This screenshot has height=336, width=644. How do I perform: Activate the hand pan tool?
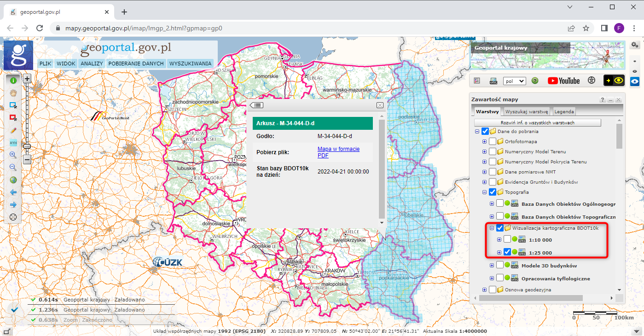coord(13,93)
